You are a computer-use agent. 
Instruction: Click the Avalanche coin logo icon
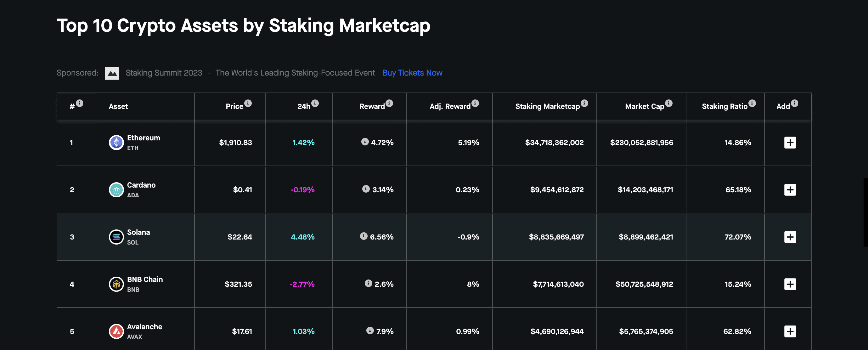(x=116, y=331)
